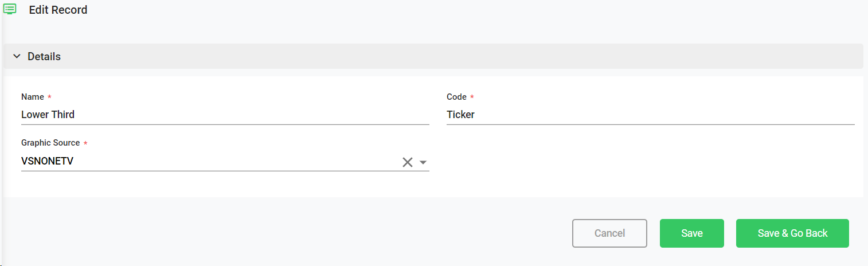Click the Edit Record page icon
868x266 pixels.
10,9
